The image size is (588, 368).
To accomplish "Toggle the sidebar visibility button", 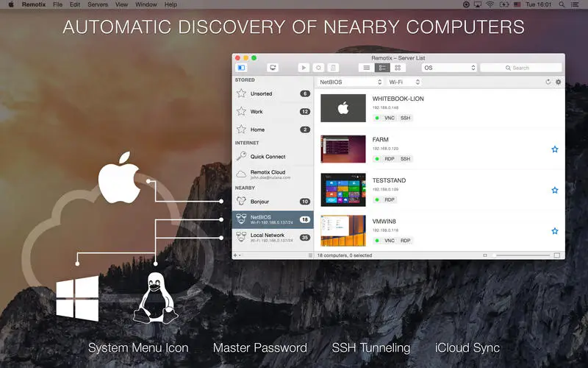I will pos(241,68).
